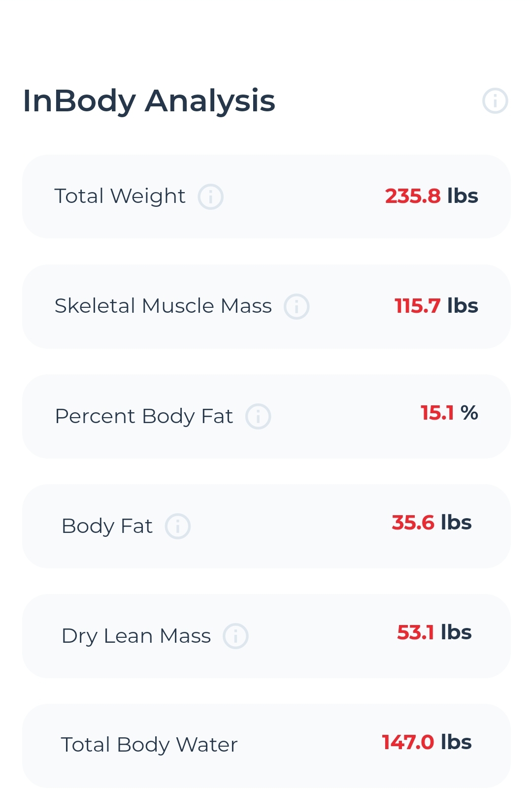This screenshot has height=791, width=532.
Task: Select the 147.0 body water value
Action: click(408, 742)
